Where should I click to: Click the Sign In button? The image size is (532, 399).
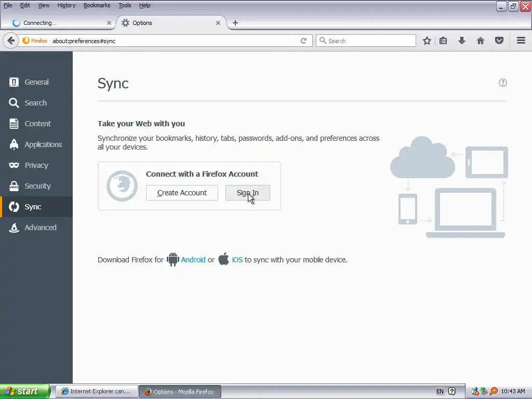(248, 193)
